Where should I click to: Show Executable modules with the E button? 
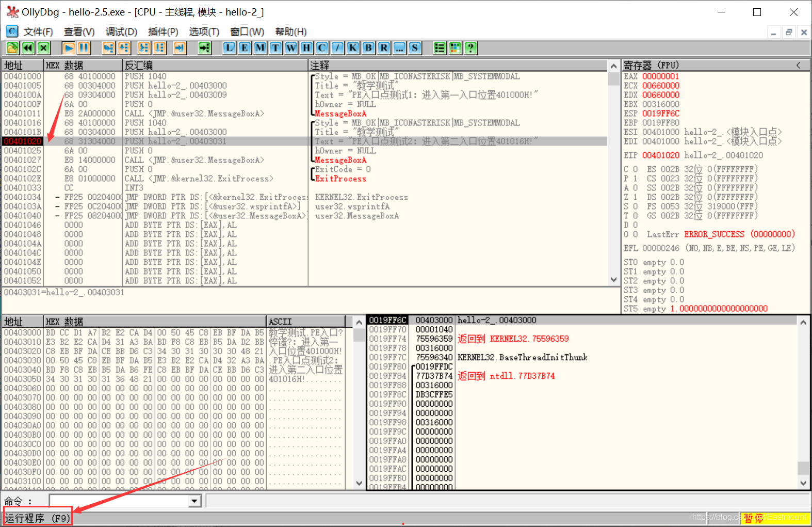point(245,48)
